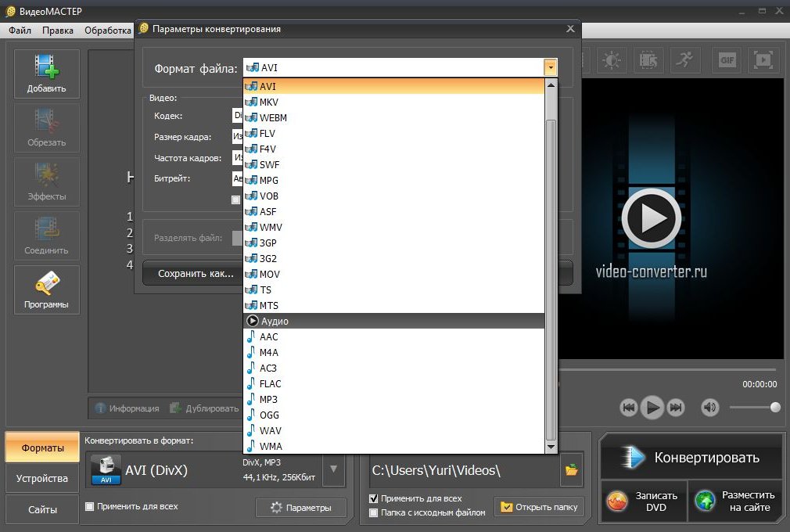The width and height of the screenshot is (790, 532).
Task: Toggle the checkbox below Битрейт field
Action: pos(235,199)
